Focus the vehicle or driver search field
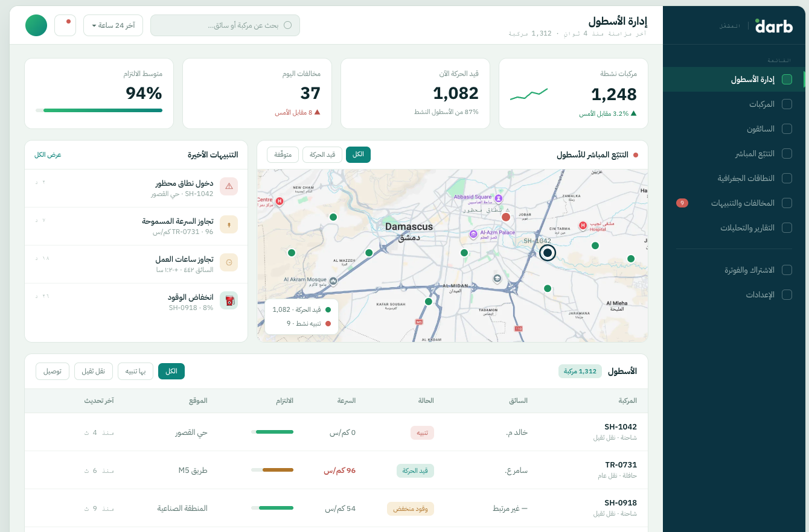The image size is (809, 532). (225, 25)
